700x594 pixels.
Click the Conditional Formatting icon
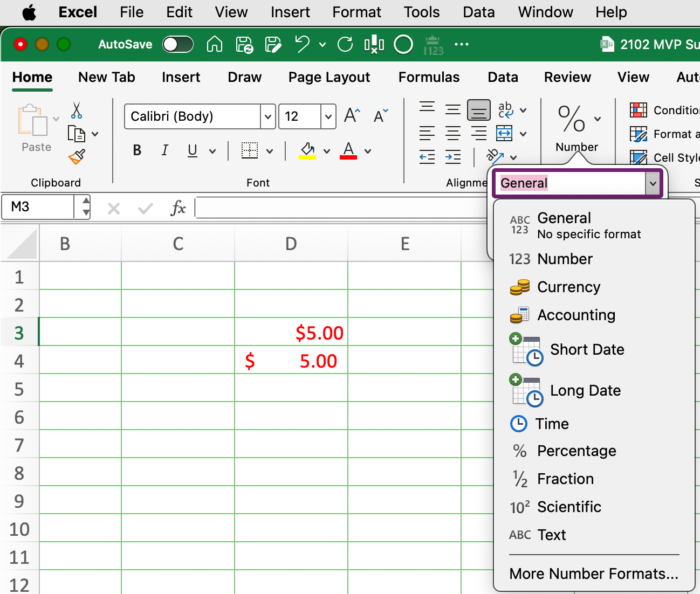point(639,110)
